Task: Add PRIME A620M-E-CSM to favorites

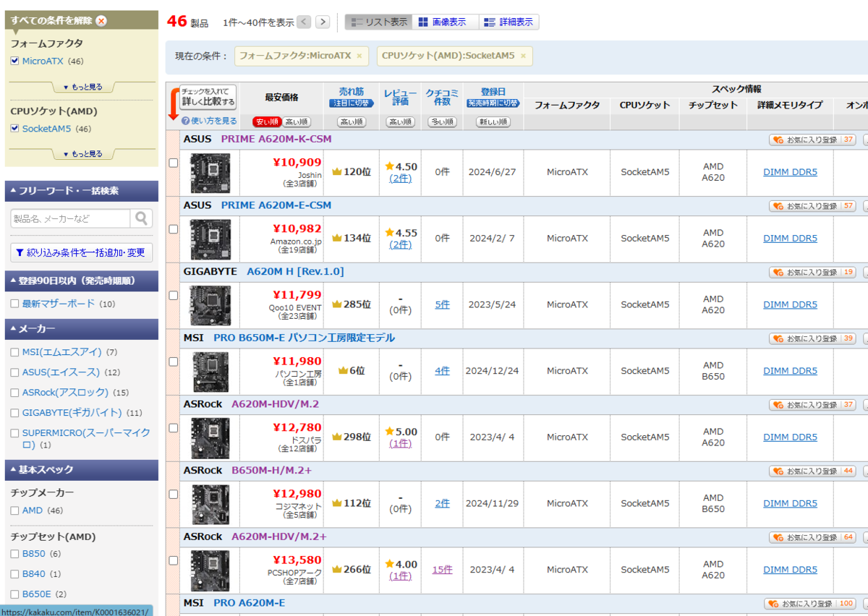Action: coord(812,206)
